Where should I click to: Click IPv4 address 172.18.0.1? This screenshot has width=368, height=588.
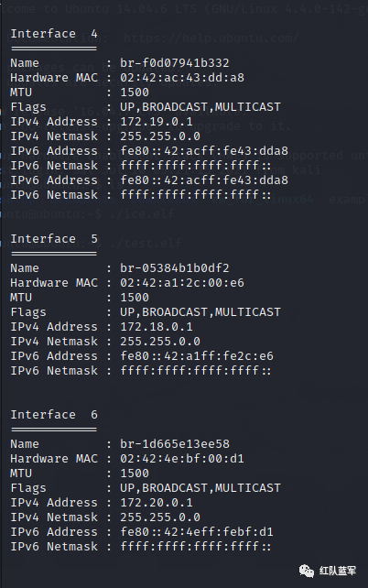[157, 327]
